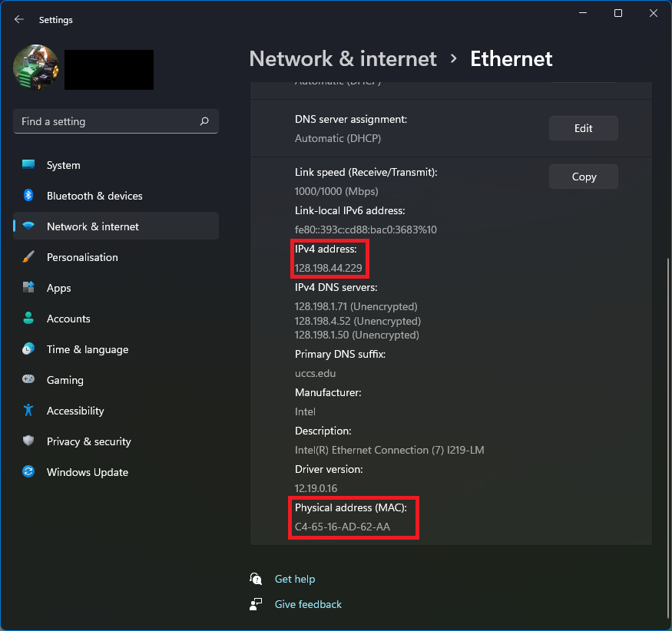Open Apps using its sidebar icon
Viewport: 672px width, 631px height.
(x=28, y=287)
